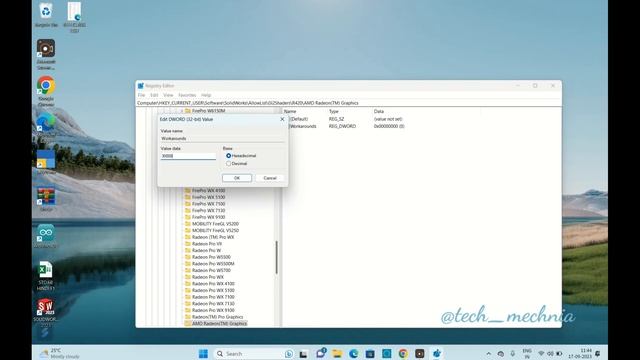Screen dimensions: 640x360
Task: Open the Excel file on the desktop
Action: (x=46, y=276)
